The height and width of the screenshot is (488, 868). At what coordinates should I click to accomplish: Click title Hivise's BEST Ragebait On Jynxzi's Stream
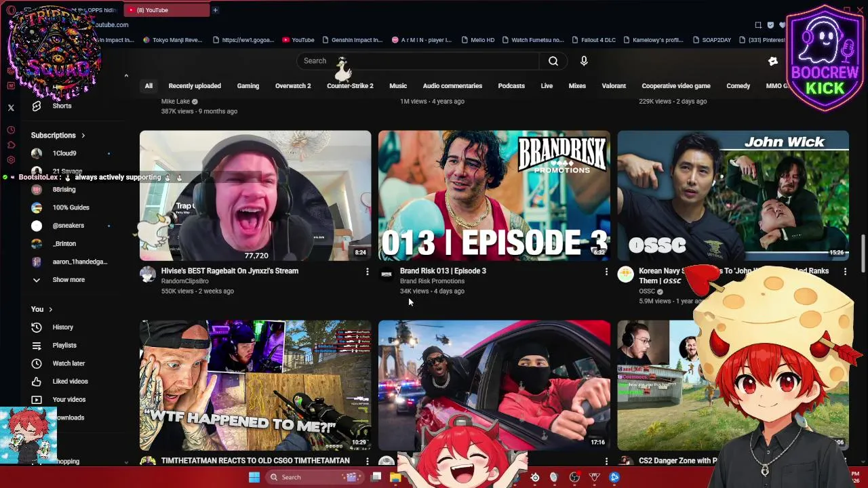(x=230, y=271)
